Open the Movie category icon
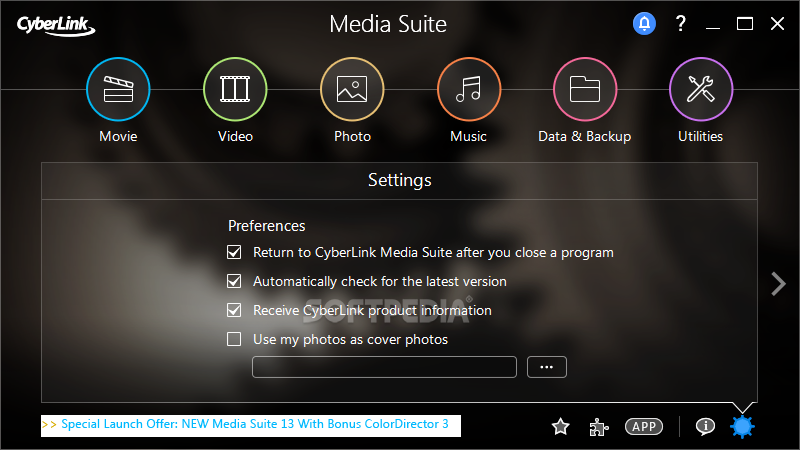The width and height of the screenshot is (800, 450). (118, 89)
